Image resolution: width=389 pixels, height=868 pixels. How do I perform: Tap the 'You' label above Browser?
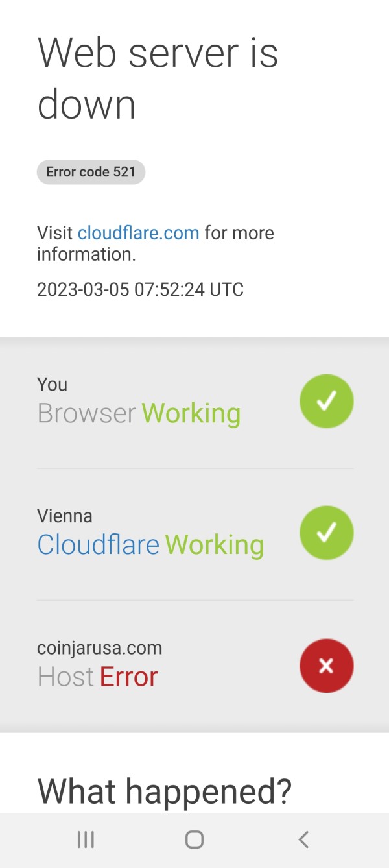pos(52,385)
